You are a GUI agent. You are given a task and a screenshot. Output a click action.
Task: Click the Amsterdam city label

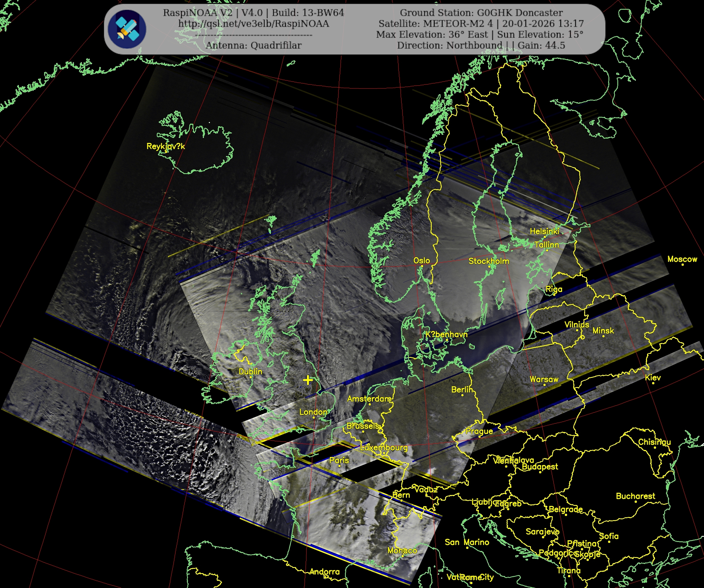point(369,399)
